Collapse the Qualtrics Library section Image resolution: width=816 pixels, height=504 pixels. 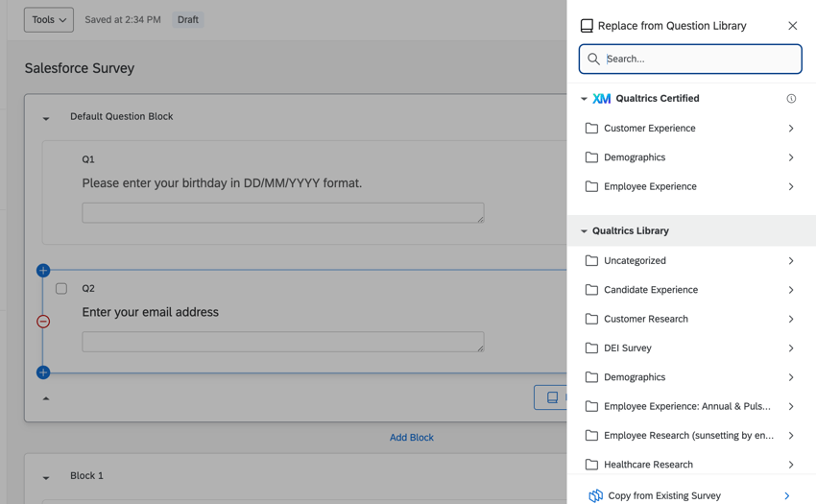584,231
